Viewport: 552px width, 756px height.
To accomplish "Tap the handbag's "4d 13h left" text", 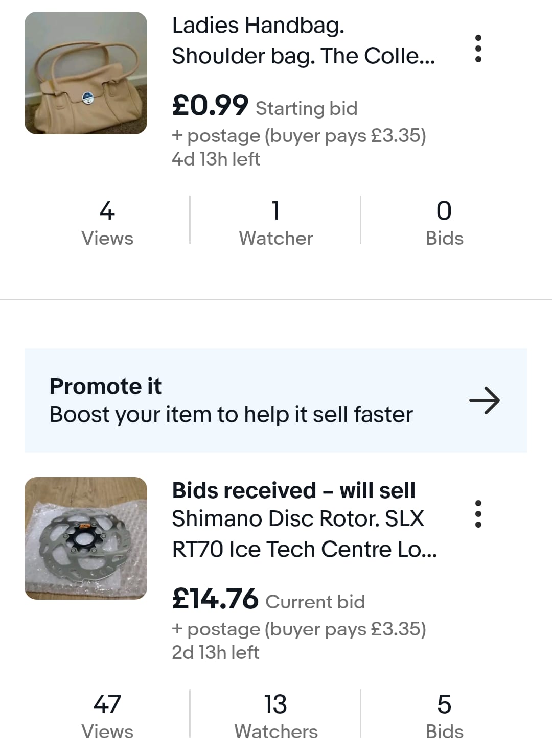I will coord(216,159).
